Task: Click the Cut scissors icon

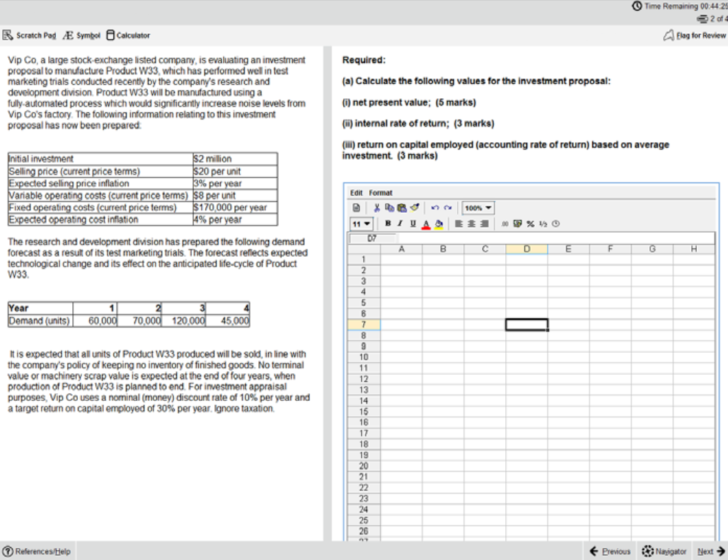Action: click(376, 208)
